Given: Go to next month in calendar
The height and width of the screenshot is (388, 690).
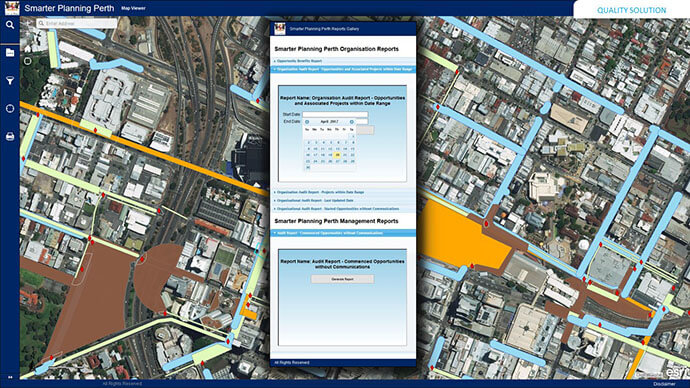Looking at the screenshot, I should 352,122.
